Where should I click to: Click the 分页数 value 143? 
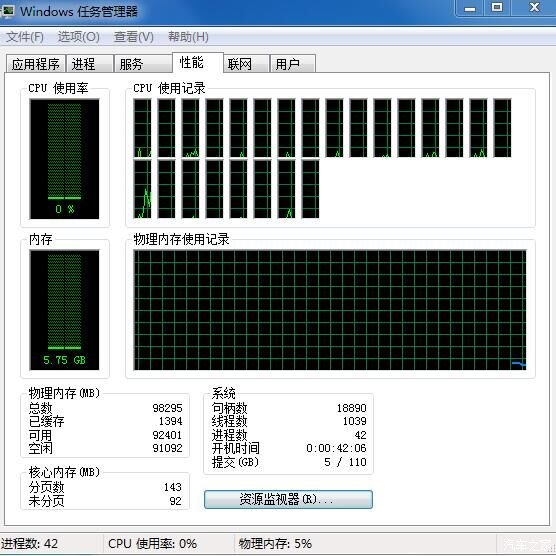[x=173, y=487]
